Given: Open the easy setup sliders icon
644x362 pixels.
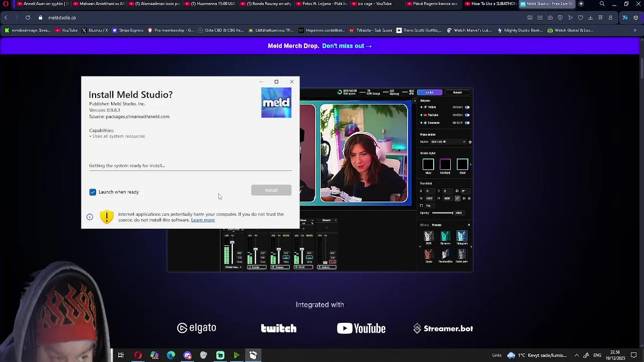Looking at the screenshot, I should (601, 18).
